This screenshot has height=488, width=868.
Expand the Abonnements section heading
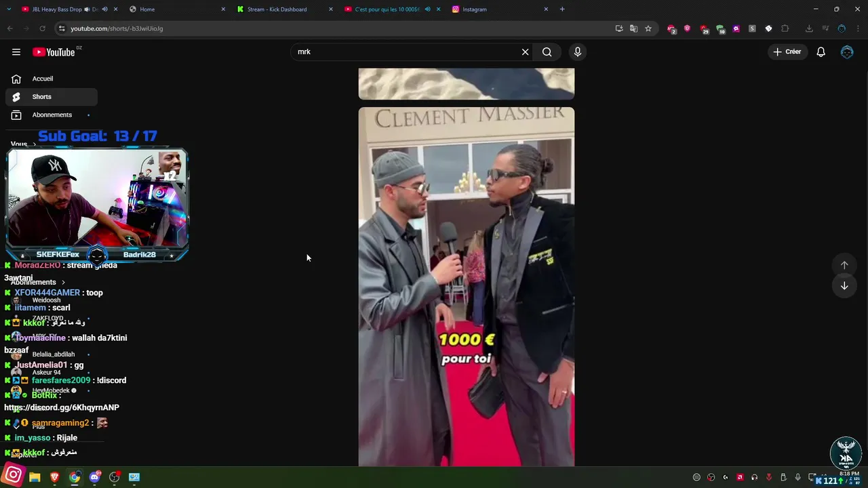pyautogui.click(x=38, y=282)
